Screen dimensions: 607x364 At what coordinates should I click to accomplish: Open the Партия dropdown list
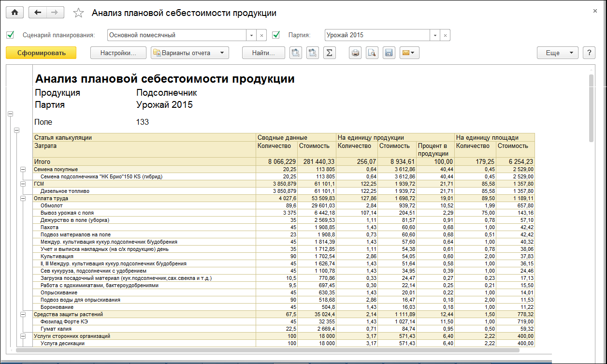tap(435, 35)
